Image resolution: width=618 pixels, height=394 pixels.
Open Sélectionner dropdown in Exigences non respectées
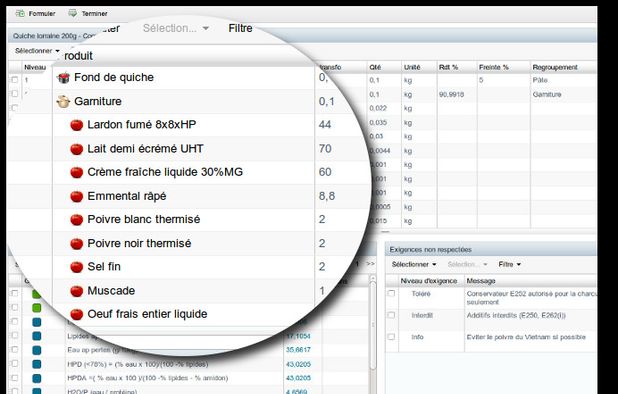[x=414, y=264]
